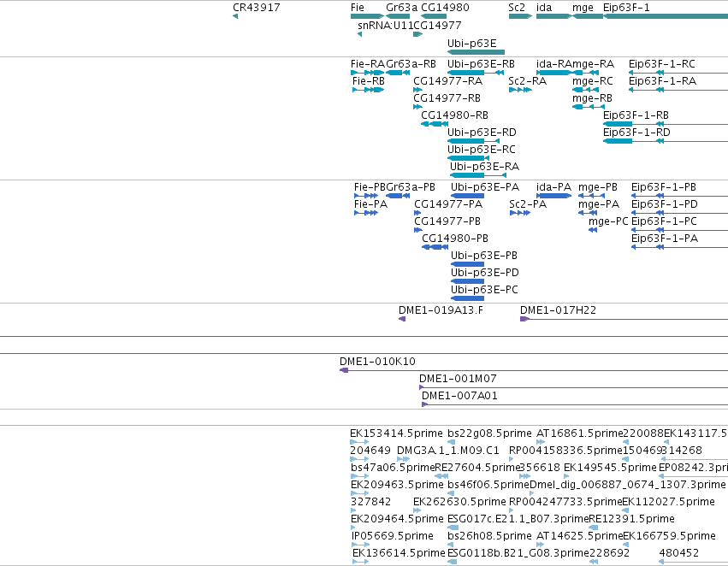
Task: Open protein CG14980-PB
Action: pos(435,247)
